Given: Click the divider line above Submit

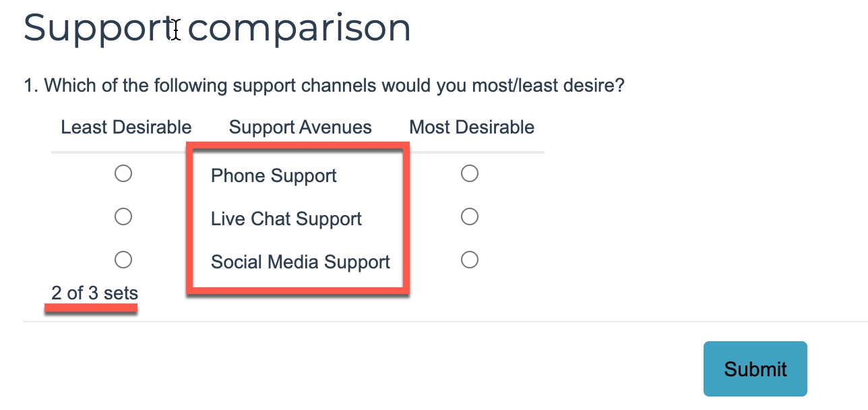Looking at the screenshot, I should [431, 322].
